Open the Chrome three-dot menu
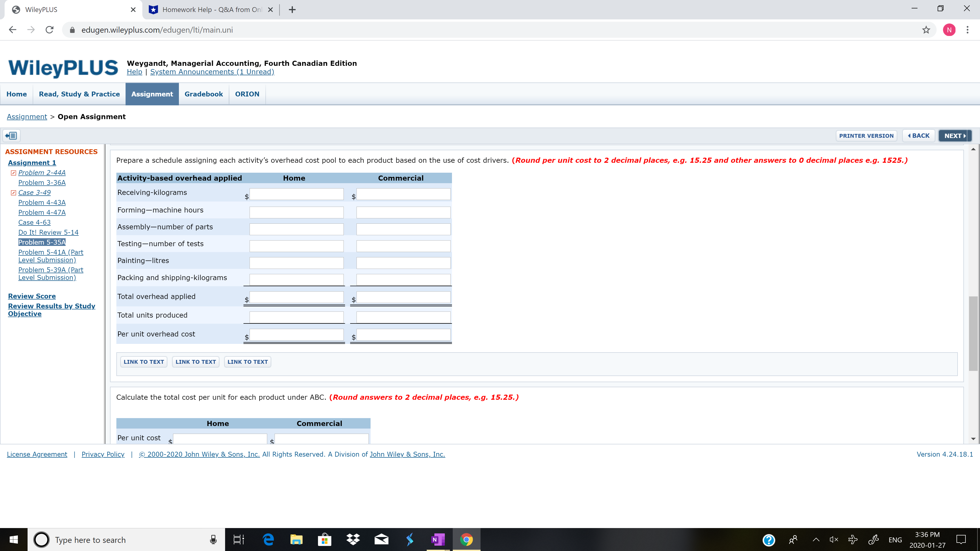The image size is (980, 551). coord(968,30)
